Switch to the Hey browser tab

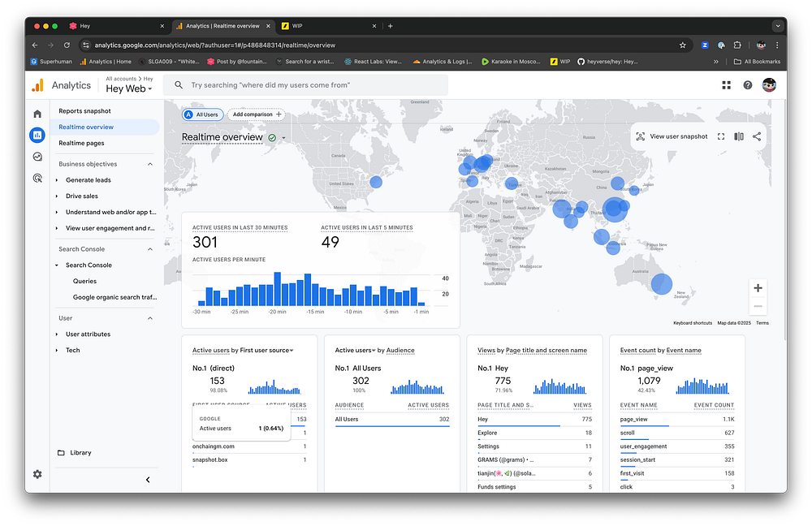click(x=116, y=26)
